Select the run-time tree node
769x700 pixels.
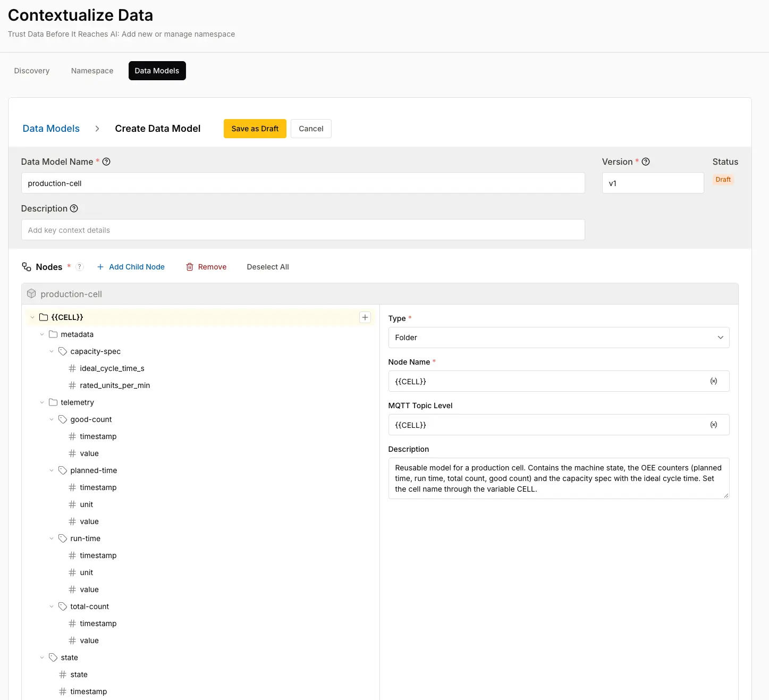[86, 538]
